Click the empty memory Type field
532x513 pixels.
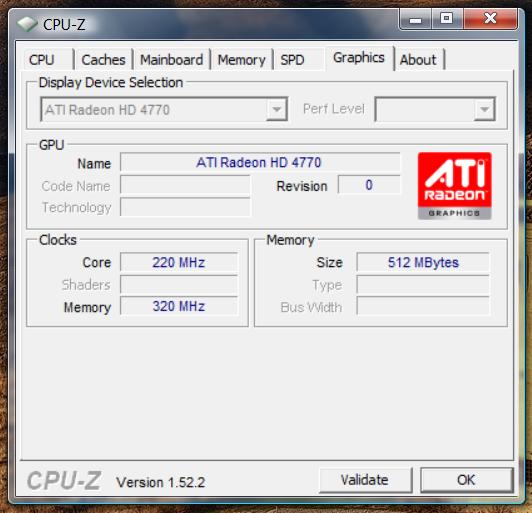tap(423, 284)
